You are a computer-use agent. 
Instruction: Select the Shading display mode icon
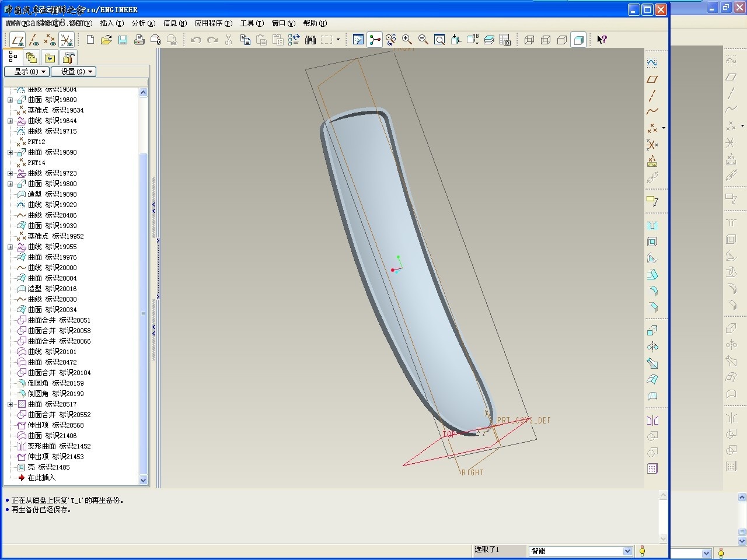pos(578,40)
